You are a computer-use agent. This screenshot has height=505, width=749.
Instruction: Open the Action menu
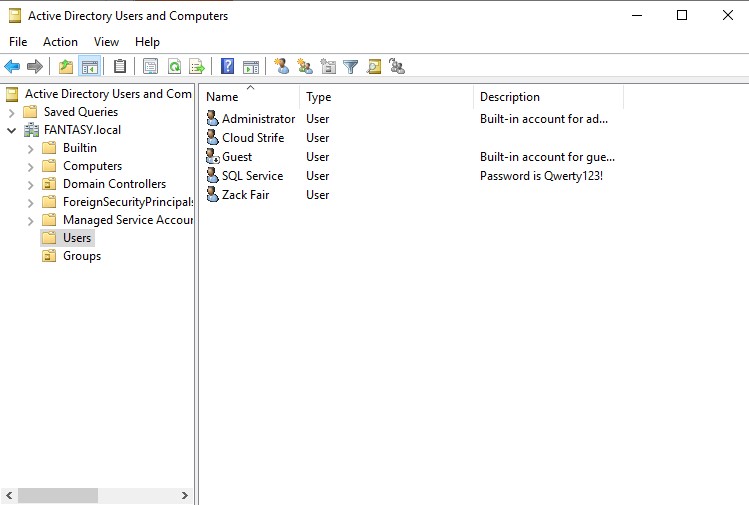pyautogui.click(x=60, y=42)
